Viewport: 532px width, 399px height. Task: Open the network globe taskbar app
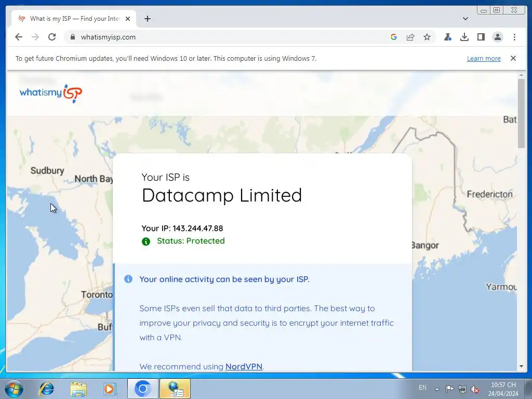point(175,389)
